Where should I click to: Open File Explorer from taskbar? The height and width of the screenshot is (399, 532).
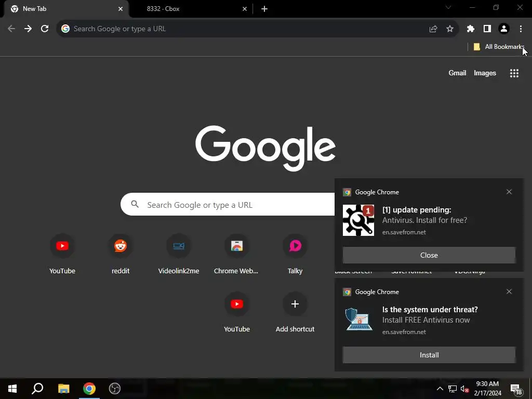(x=63, y=389)
